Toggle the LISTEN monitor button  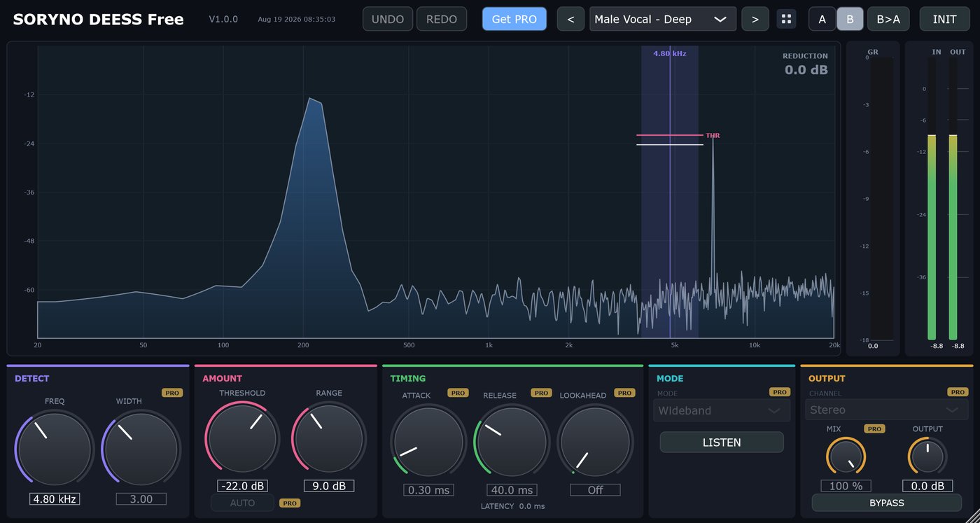click(x=722, y=442)
